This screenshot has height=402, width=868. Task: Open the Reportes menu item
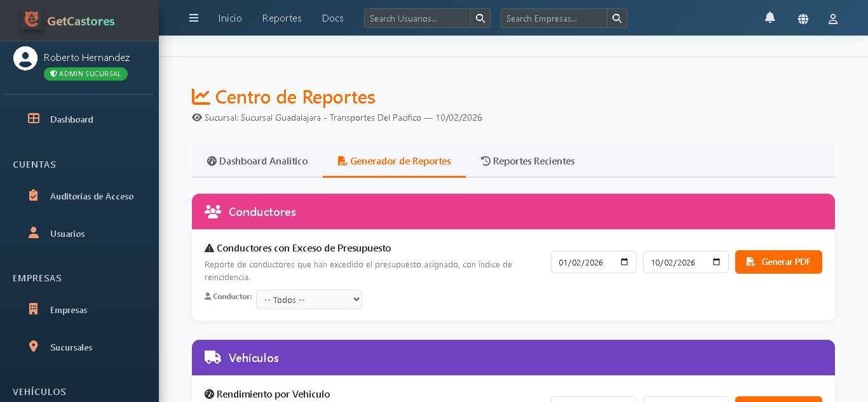[281, 18]
